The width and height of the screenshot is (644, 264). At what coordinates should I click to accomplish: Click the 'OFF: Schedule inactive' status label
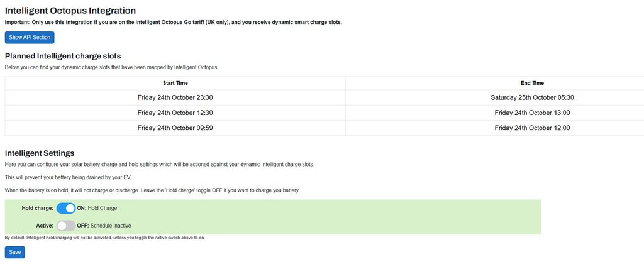tap(104, 225)
